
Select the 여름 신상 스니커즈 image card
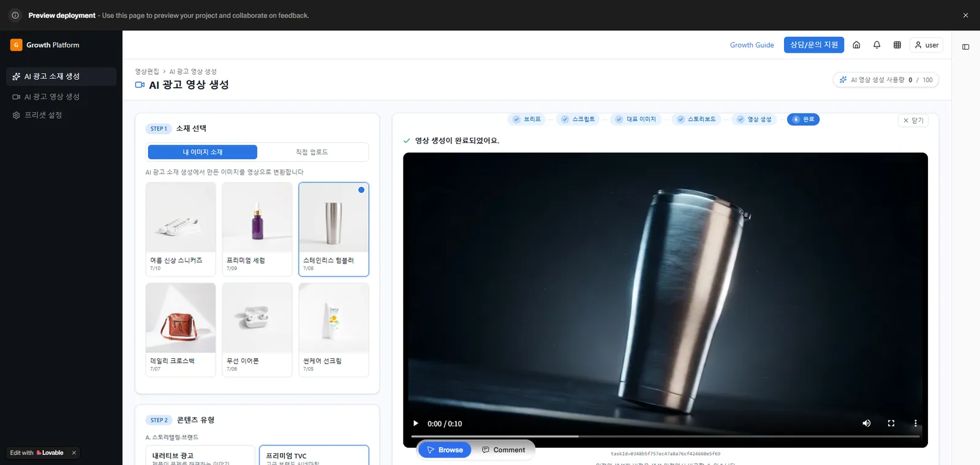[x=181, y=229]
